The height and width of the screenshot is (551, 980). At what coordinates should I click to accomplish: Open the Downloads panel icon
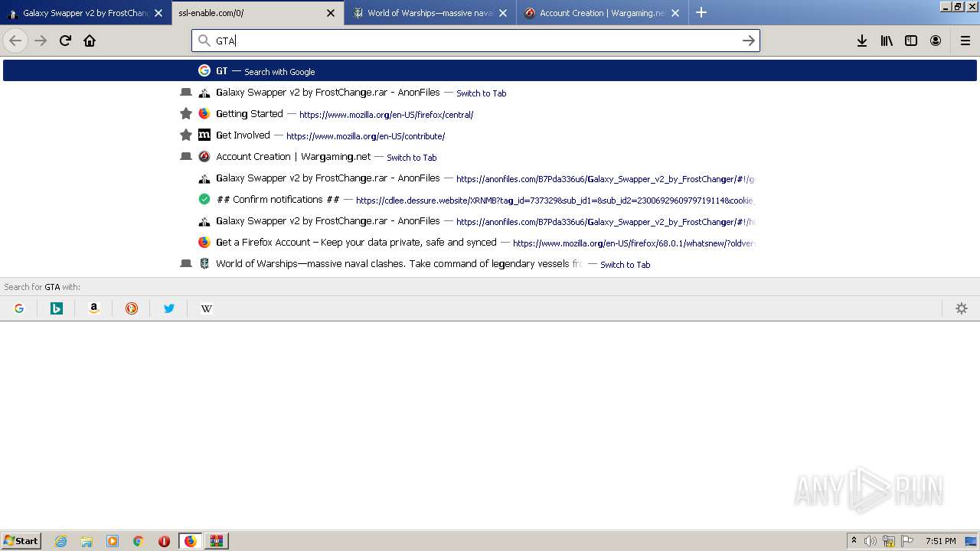tap(862, 41)
